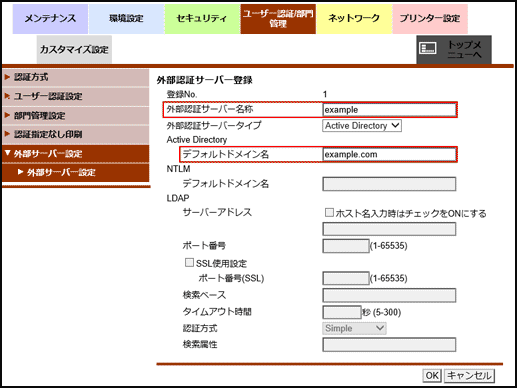The width and height of the screenshot is (517, 388).
Task: Click the Active Directory default domain field
Action: (x=389, y=154)
